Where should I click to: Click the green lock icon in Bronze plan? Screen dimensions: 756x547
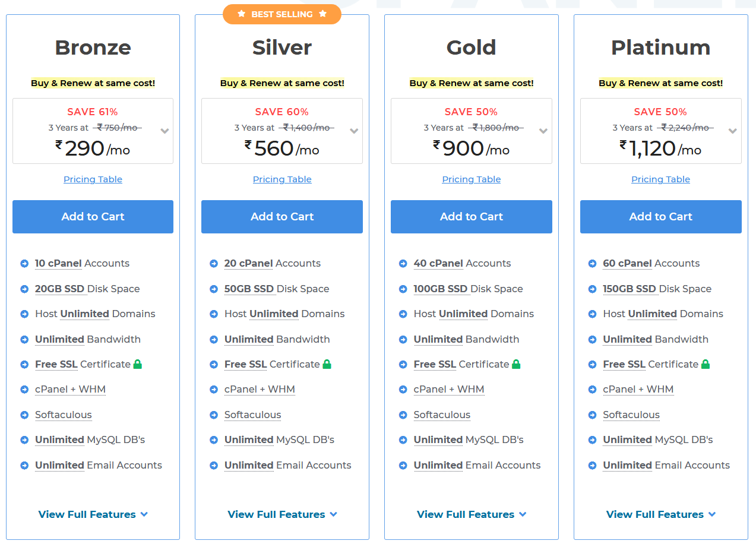coord(138,364)
